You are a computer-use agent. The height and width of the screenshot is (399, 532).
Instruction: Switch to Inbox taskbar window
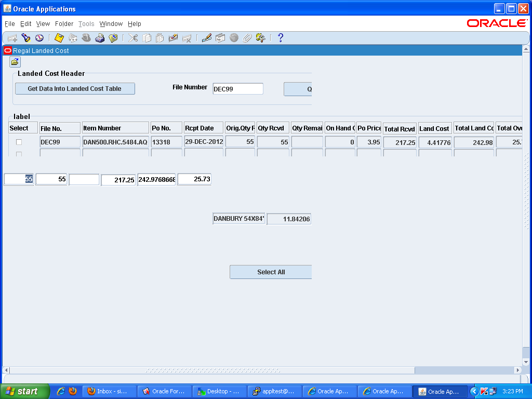pyautogui.click(x=109, y=391)
